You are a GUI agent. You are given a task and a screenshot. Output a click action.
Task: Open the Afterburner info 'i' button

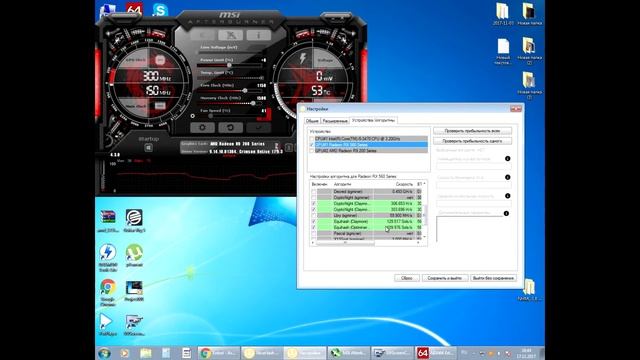[x=258, y=36]
